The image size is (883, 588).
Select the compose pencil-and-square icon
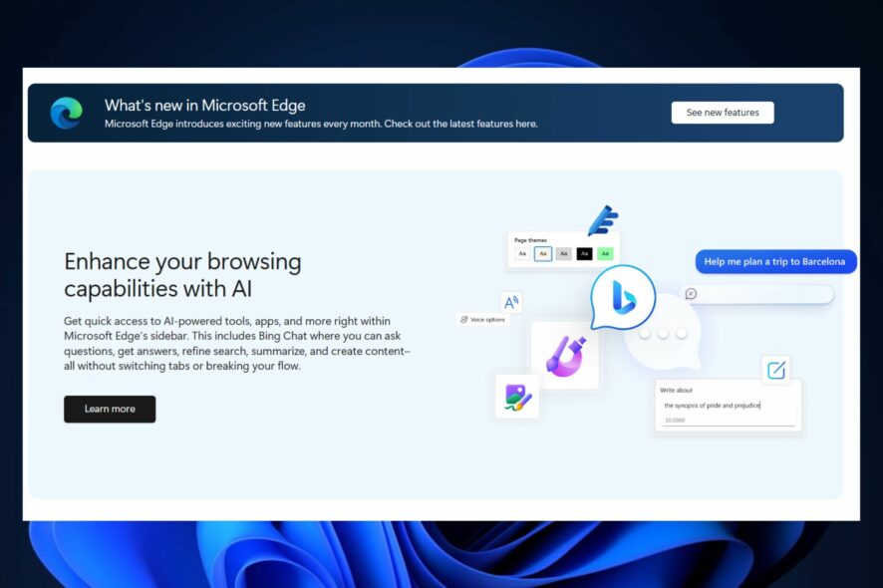[776, 370]
